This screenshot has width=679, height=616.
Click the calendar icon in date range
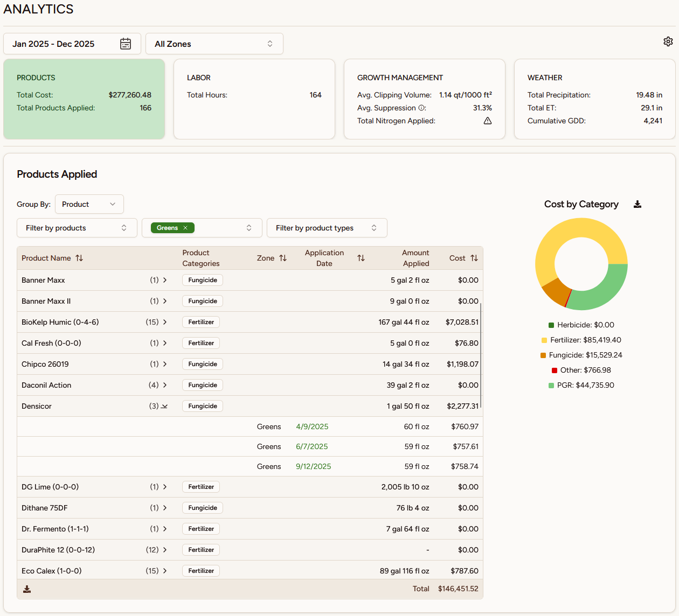click(126, 44)
